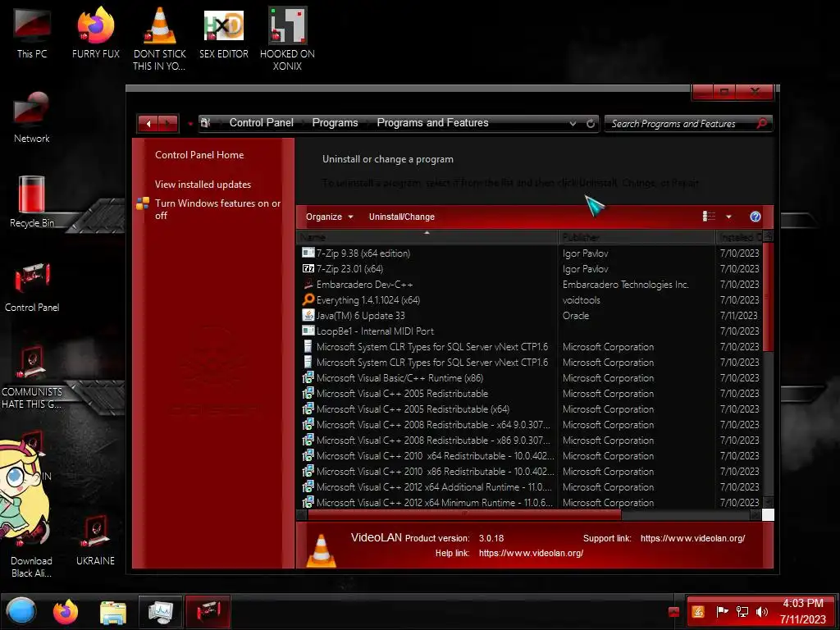Launch Firefox from the taskbar
Viewport: 840px width, 630px height.
(x=66, y=611)
